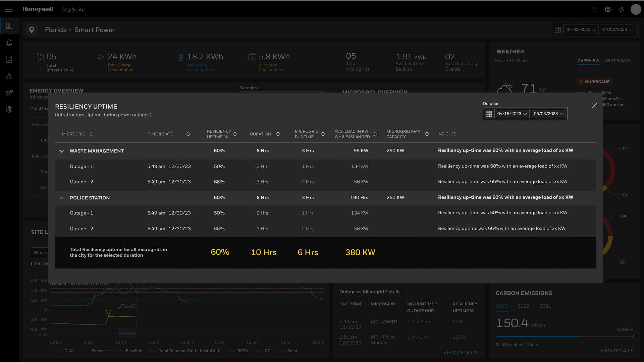Click the calendar icon in Resiliency Uptime
Image resolution: width=644 pixels, height=362 pixels.
tap(488, 114)
